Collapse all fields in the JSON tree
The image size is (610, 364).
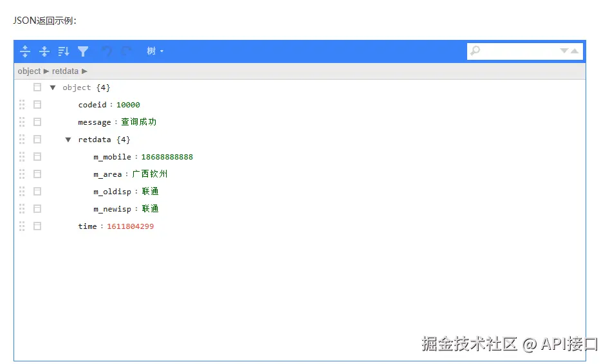point(44,51)
